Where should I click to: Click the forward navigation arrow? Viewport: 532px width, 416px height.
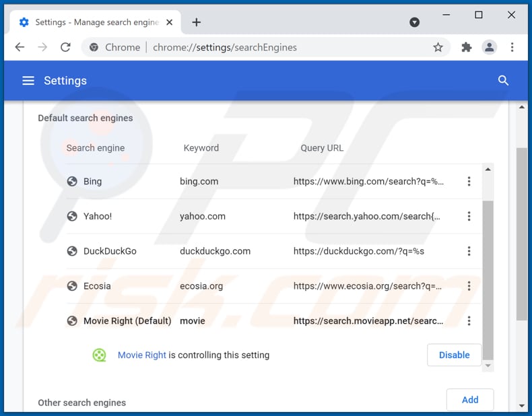click(x=42, y=47)
